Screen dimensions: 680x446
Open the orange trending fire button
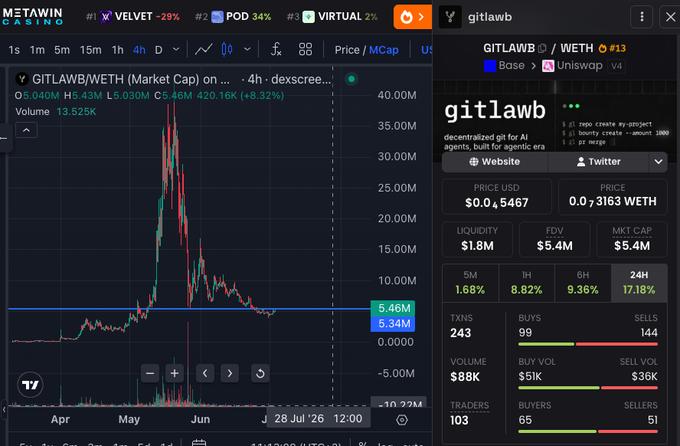(x=412, y=17)
